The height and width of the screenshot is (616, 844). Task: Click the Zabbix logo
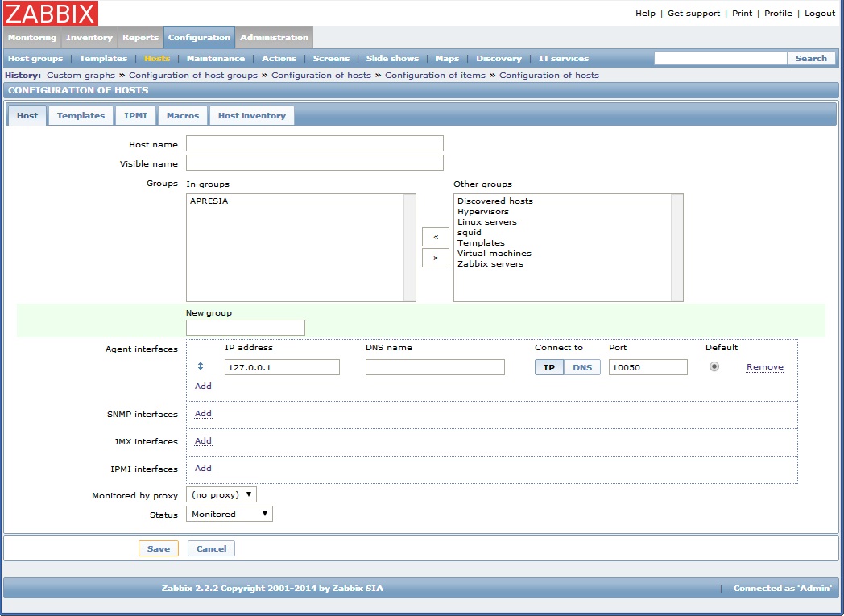point(48,13)
